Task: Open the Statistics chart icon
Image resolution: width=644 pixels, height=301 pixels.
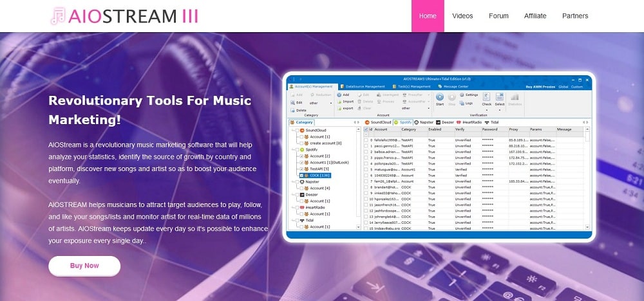Action: pyautogui.click(x=514, y=98)
